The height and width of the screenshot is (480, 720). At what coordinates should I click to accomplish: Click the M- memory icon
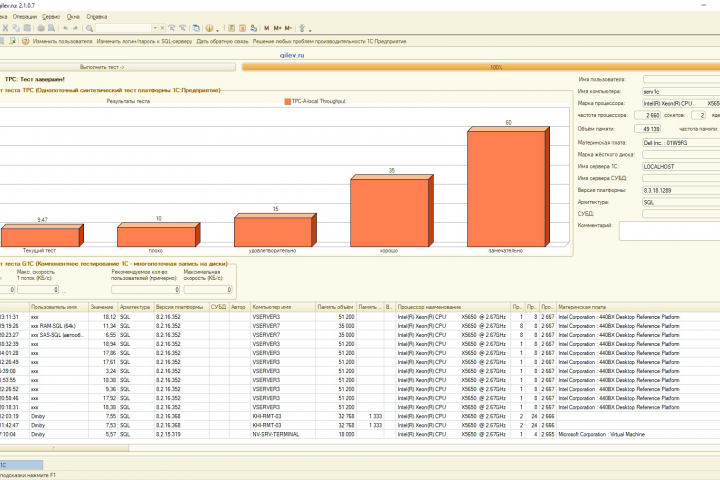(x=288, y=28)
